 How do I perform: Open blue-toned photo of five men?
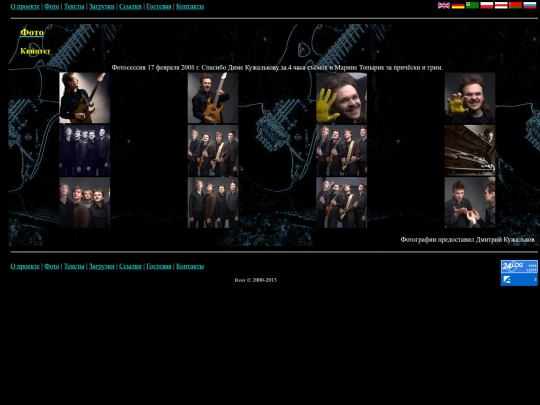[85, 150]
